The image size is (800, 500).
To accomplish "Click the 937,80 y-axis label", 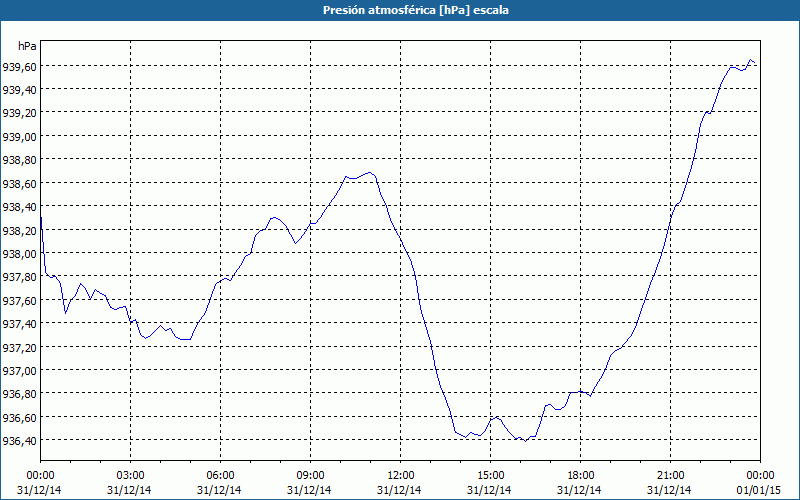I will click(x=19, y=277).
